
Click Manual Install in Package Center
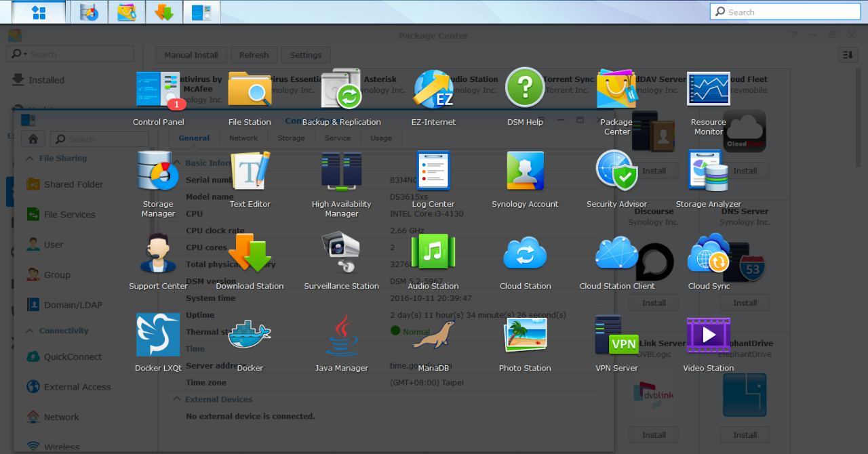pyautogui.click(x=191, y=55)
